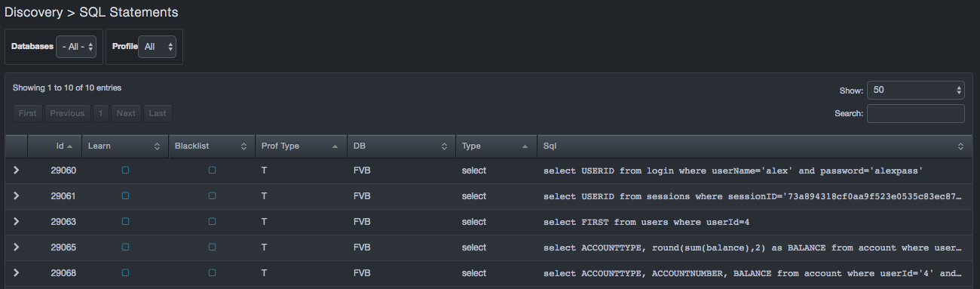Screen dimensions: 980x289
Task: Open the Show entries count dropdown
Action: (916, 90)
